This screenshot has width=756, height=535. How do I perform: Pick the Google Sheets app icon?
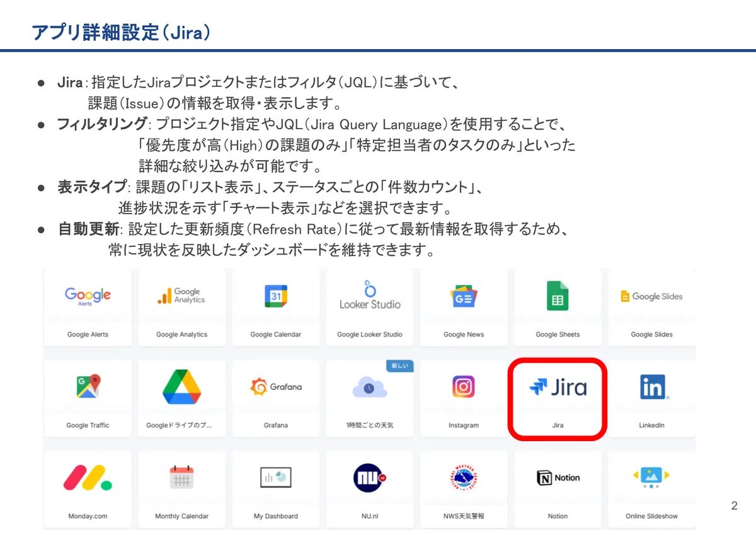point(558,296)
